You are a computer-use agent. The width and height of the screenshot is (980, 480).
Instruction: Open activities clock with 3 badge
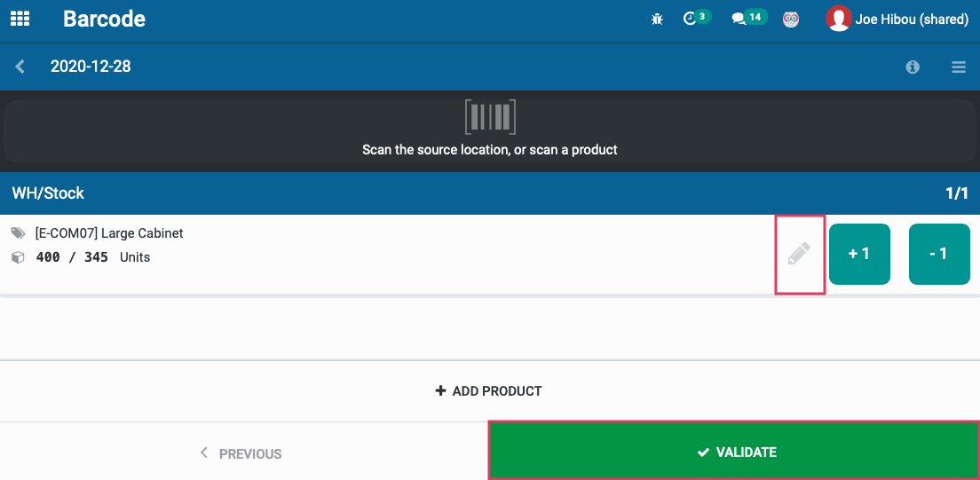(696, 19)
